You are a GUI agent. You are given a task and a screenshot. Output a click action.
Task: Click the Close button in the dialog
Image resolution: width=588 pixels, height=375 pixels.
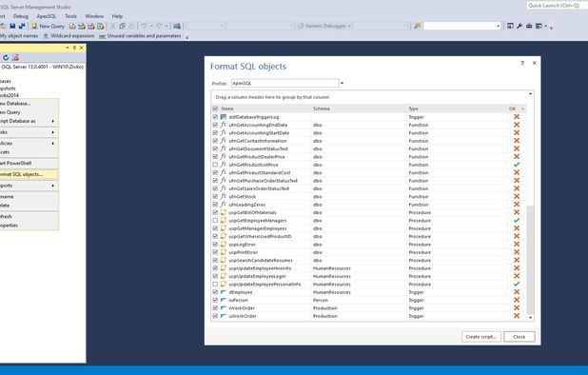pos(519,337)
